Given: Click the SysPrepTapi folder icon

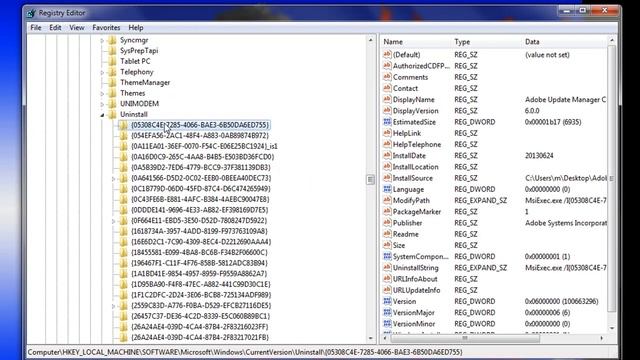Looking at the screenshot, I should [x=112, y=51].
